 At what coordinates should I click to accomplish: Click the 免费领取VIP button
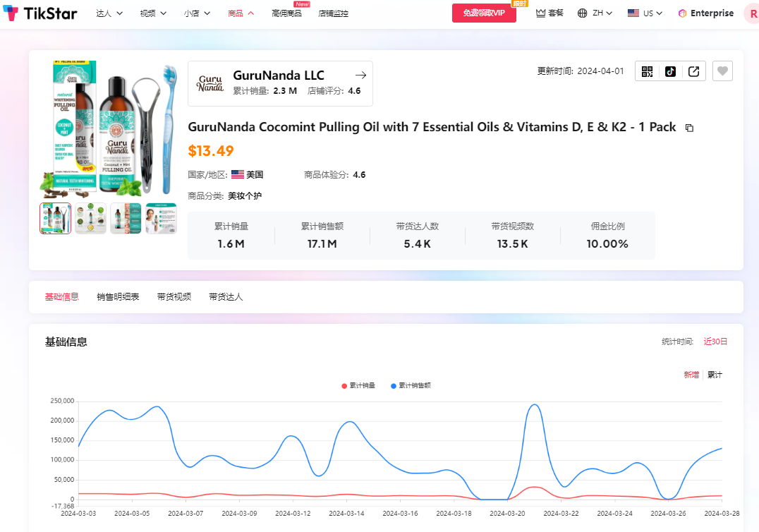coord(484,13)
